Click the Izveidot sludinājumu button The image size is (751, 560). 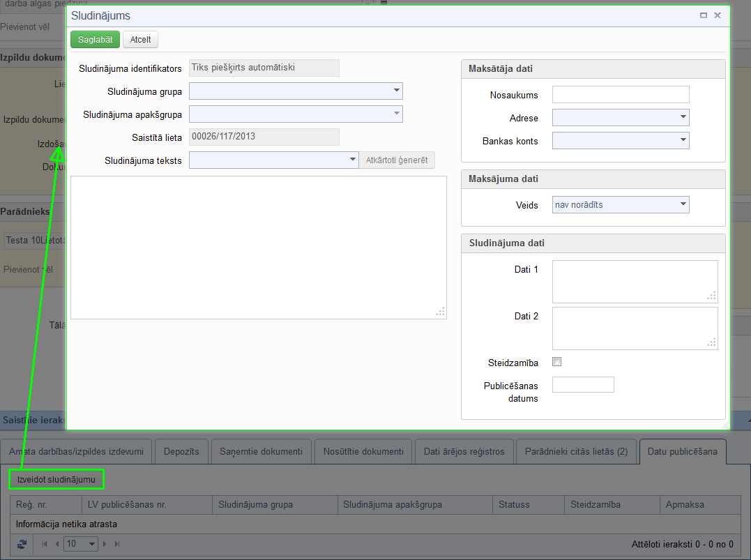(x=56, y=480)
